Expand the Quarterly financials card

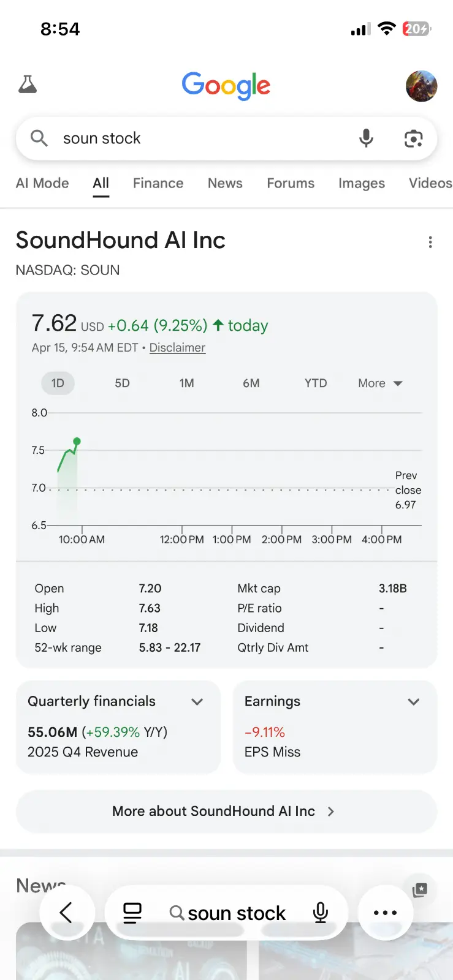tap(197, 702)
